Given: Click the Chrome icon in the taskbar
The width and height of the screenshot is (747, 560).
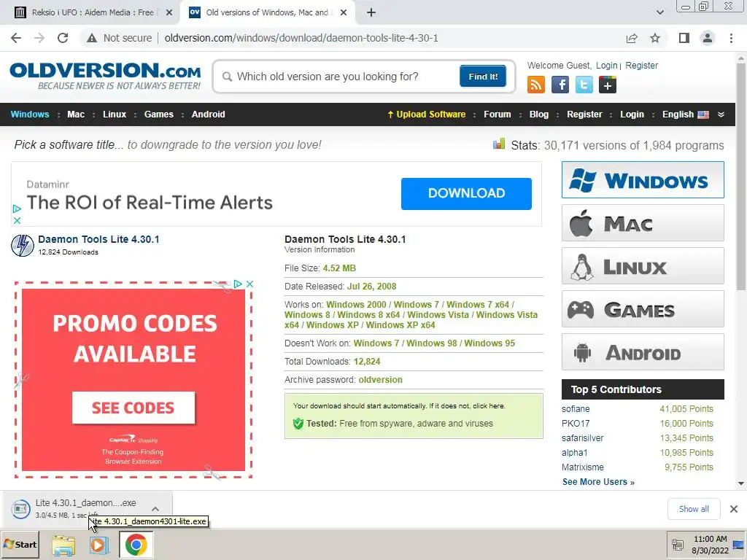Looking at the screenshot, I should point(136,545).
